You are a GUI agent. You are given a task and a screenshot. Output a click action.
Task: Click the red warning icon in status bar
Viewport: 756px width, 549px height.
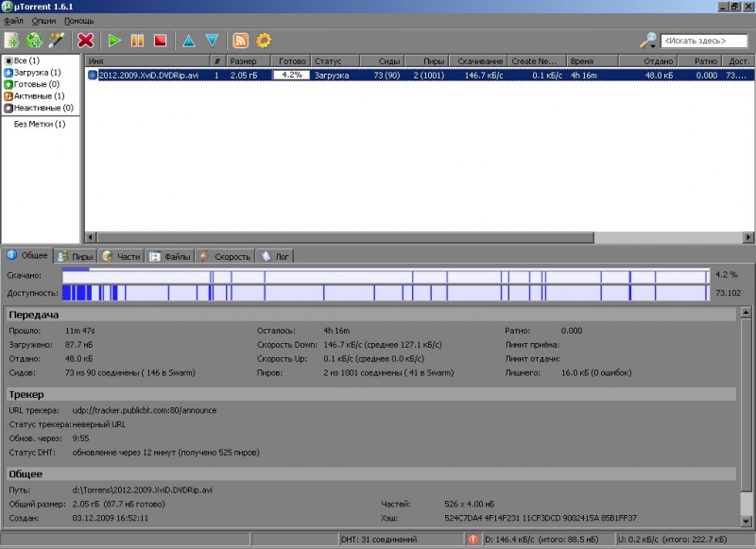[473, 540]
